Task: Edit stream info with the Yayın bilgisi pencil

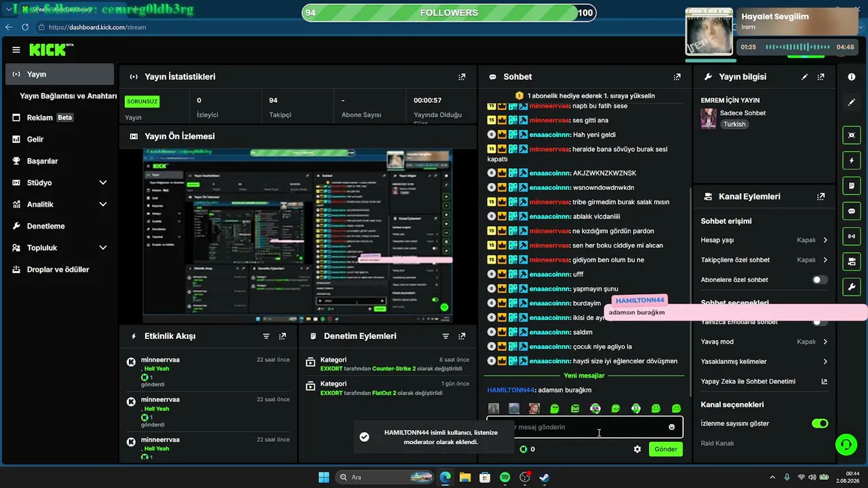Action: [804, 77]
